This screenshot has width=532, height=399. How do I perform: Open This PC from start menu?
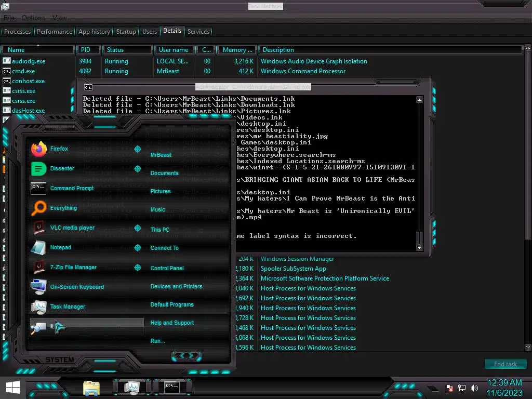tap(160, 230)
